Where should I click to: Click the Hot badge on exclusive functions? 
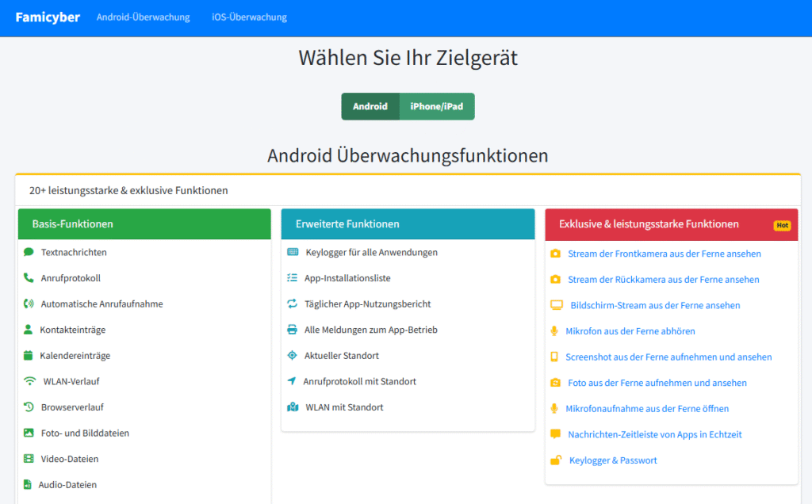[782, 225]
